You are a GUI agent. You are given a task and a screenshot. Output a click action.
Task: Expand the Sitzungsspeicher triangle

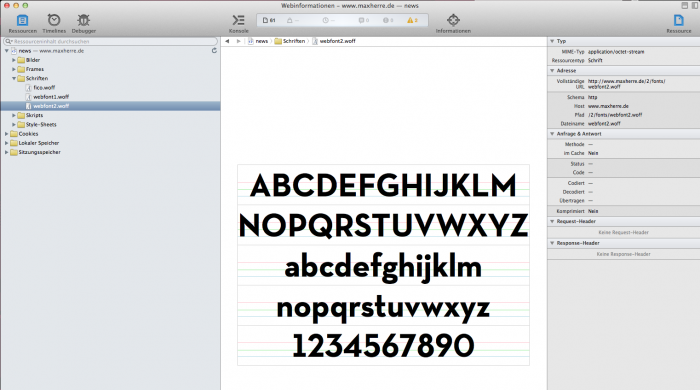[x=6, y=152]
